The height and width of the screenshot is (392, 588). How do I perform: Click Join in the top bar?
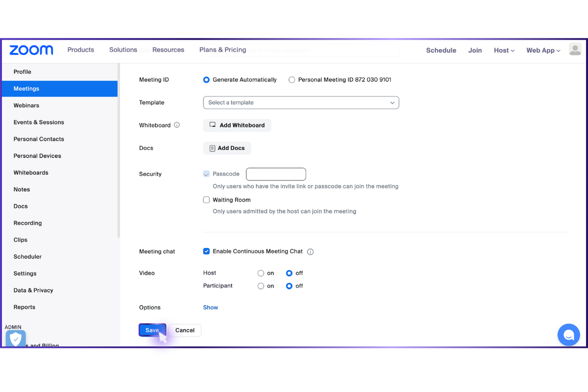coord(475,50)
